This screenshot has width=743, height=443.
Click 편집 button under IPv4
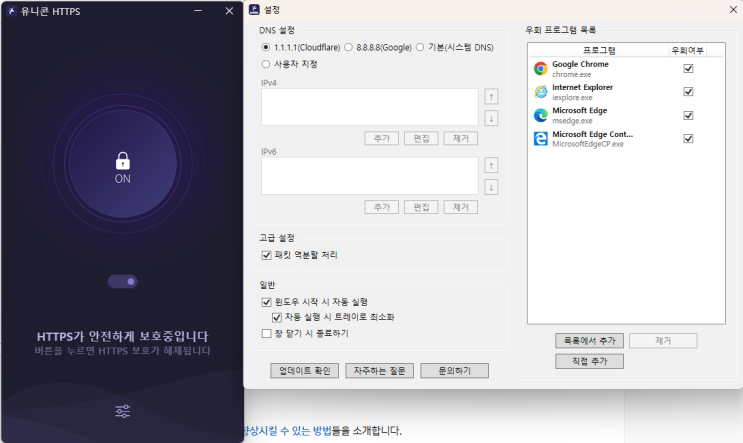(421, 138)
